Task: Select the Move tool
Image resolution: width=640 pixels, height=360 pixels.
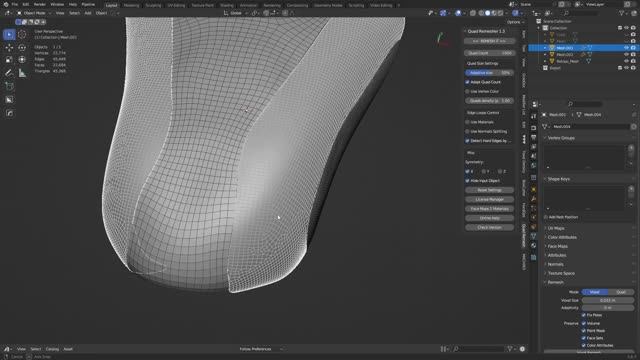Action: click(9, 48)
